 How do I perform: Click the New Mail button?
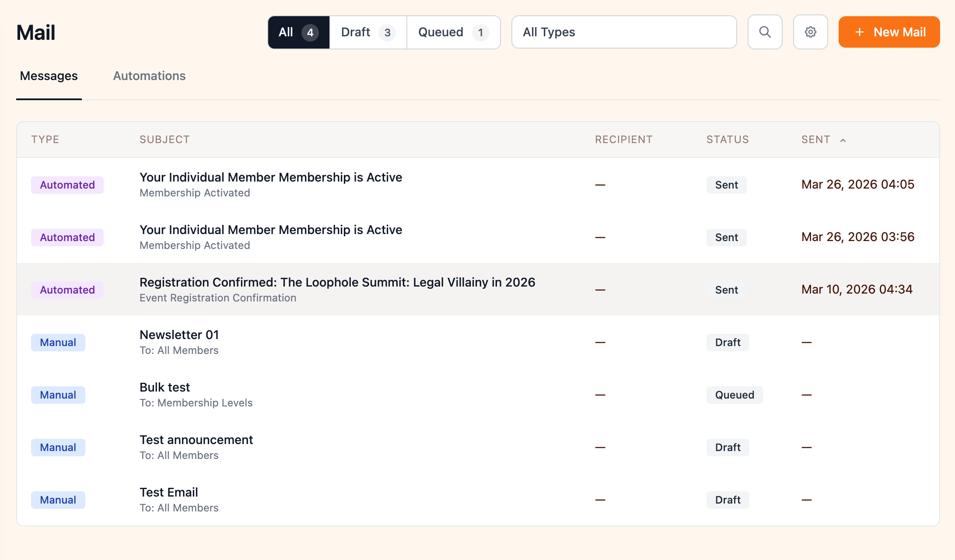[x=889, y=32]
